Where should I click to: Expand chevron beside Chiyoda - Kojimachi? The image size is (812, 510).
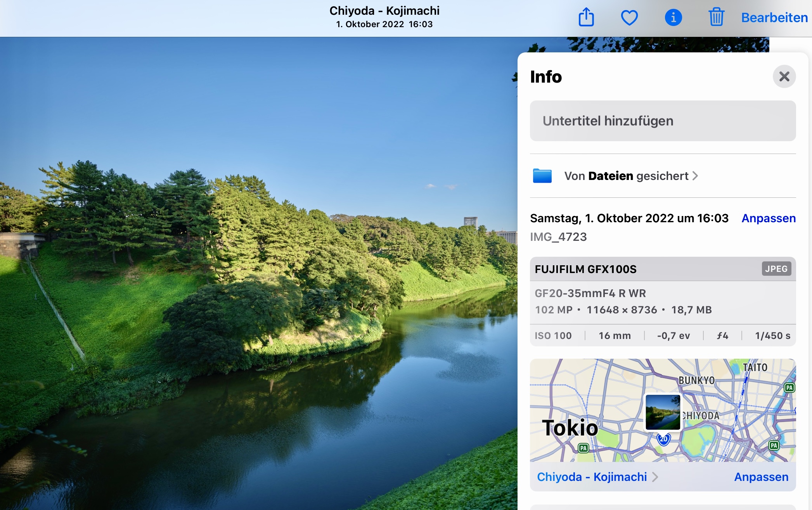click(655, 477)
